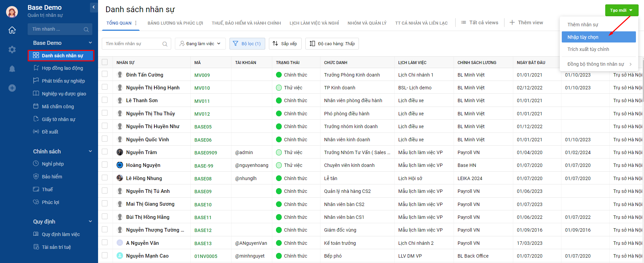This screenshot has width=644, height=263.
Task: Click the Thuế sidebar icon
Action: point(36,189)
